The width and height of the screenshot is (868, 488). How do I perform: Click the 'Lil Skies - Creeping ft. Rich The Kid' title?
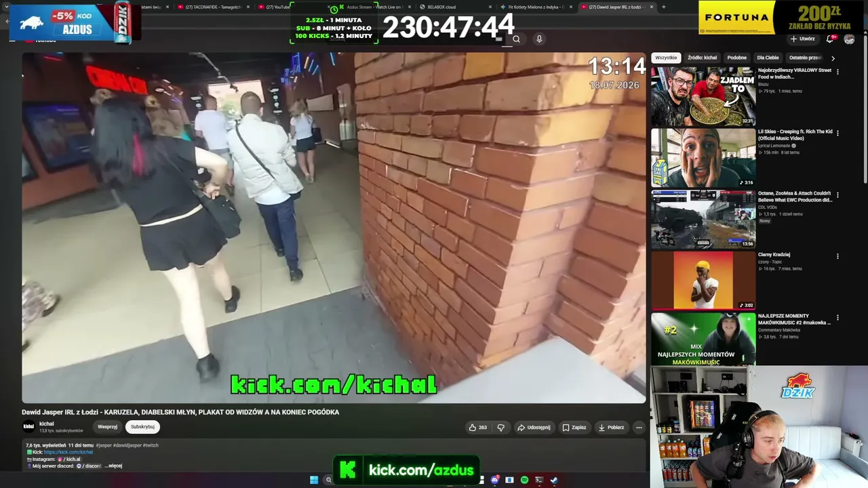point(795,135)
